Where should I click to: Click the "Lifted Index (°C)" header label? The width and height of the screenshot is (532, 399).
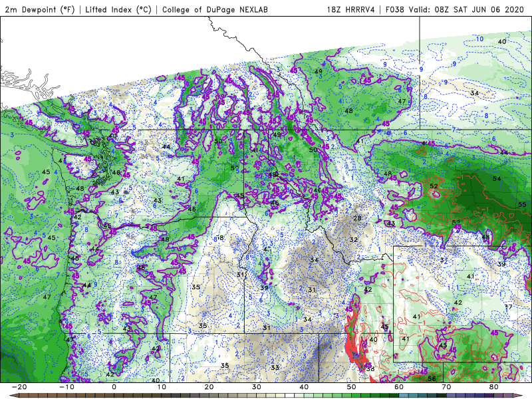[x=118, y=10]
